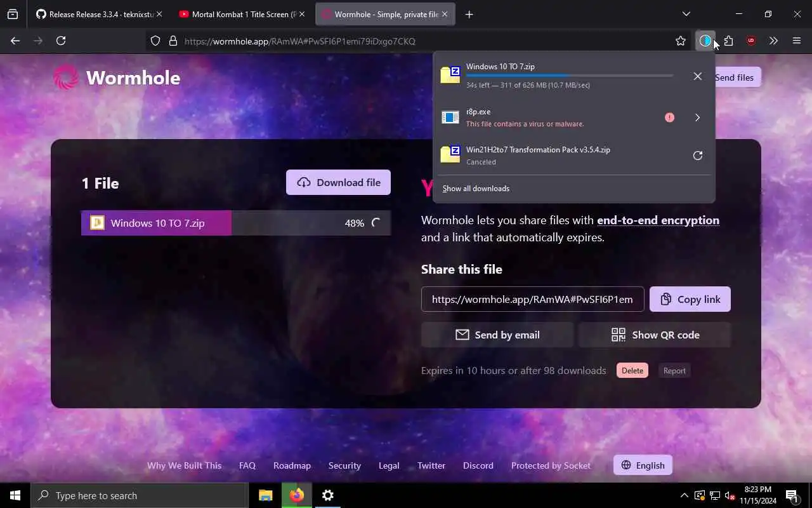812x508 pixels.
Task: Click Send by email button
Action: [x=497, y=335]
